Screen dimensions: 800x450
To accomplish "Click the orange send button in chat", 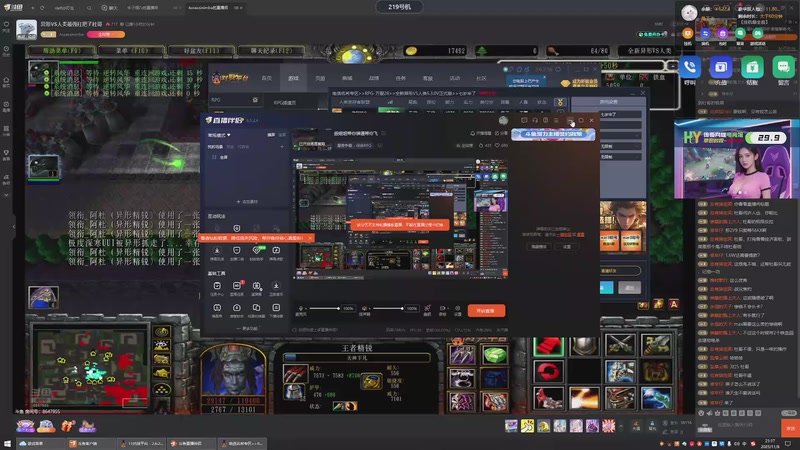I will pyautogui.click(x=790, y=428).
